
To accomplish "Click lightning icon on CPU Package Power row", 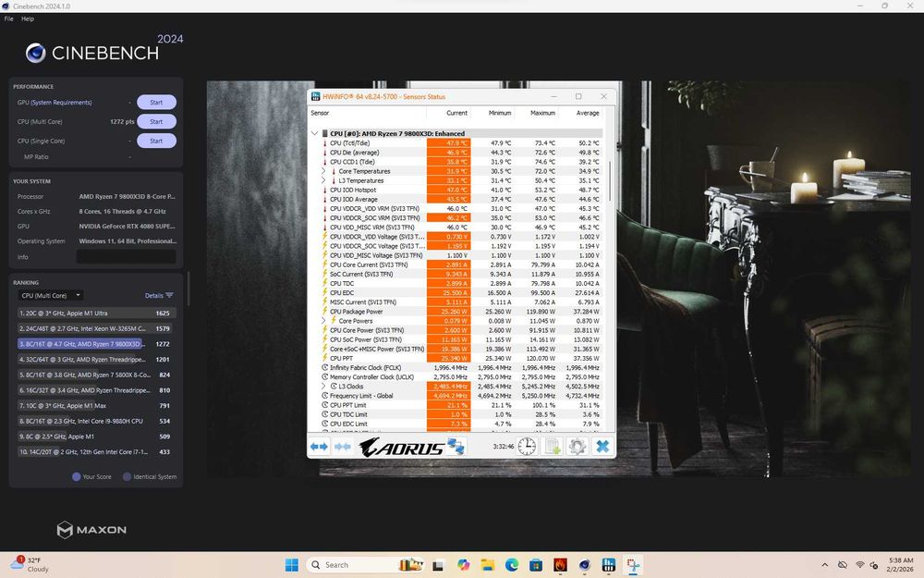I will click(324, 312).
